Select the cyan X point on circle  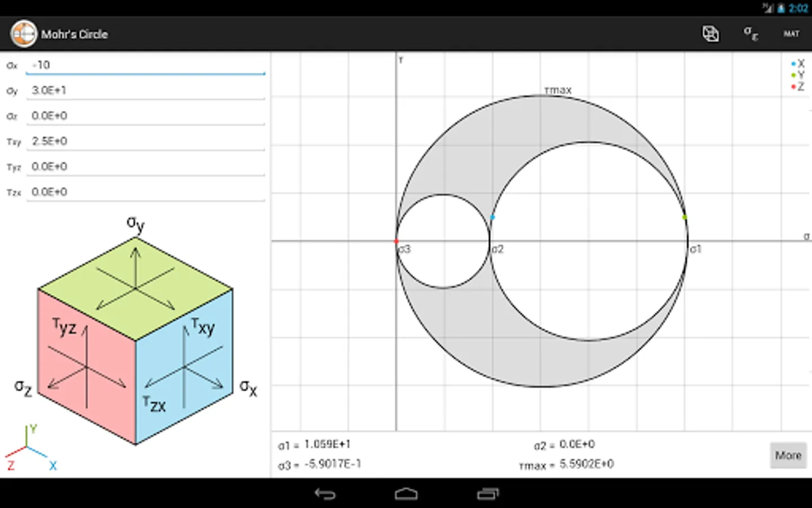[x=492, y=217]
